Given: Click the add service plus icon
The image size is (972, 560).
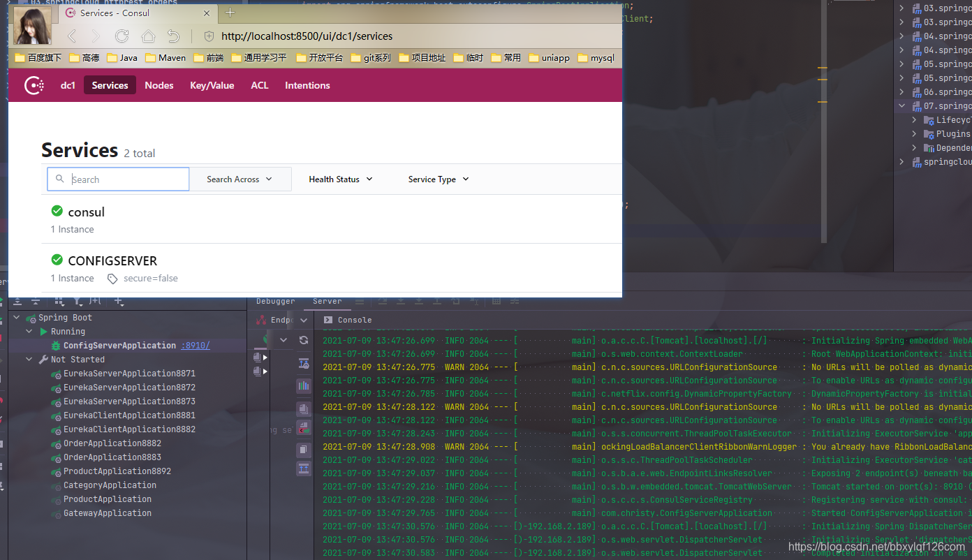Looking at the screenshot, I should coord(119,302).
